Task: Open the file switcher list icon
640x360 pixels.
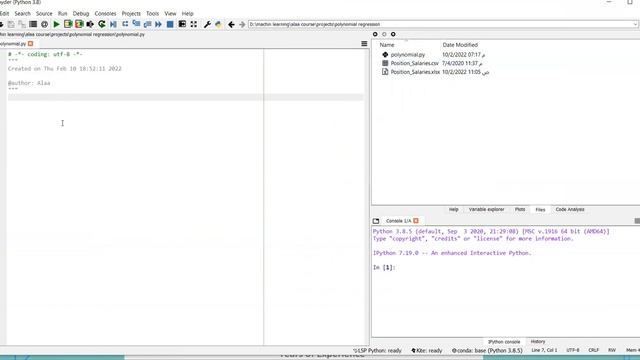Action: click(33, 24)
